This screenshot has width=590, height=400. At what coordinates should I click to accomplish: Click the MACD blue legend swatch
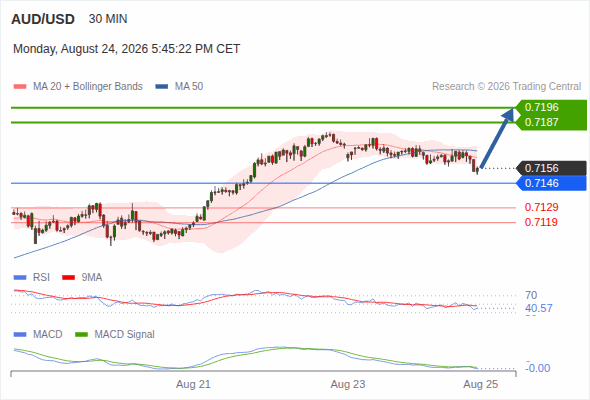(x=20, y=335)
